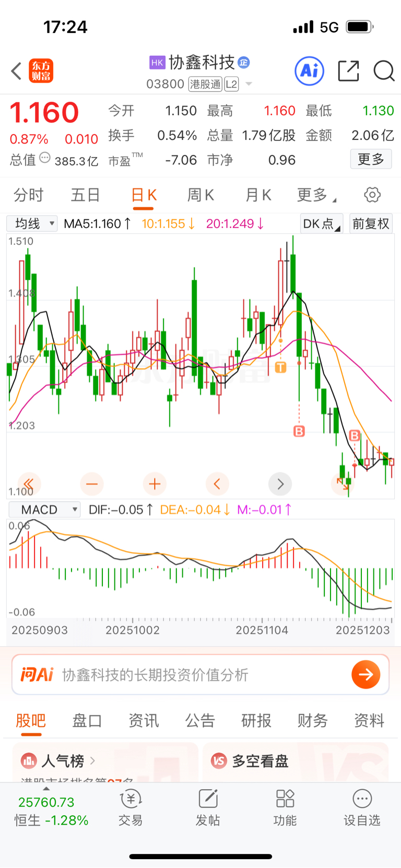Screen dimensions: 401x868
Task: Switch to 分时 chart tab
Action: coord(29,195)
